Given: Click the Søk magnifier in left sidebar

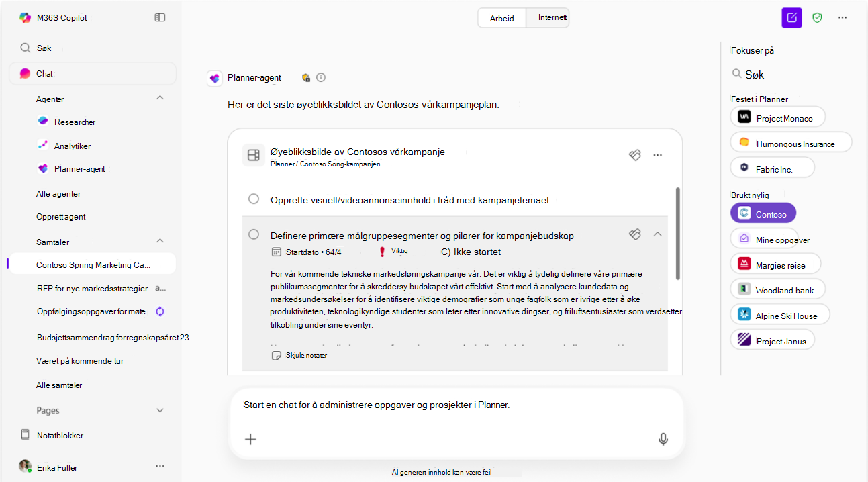Looking at the screenshot, I should click(x=25, y=48).
